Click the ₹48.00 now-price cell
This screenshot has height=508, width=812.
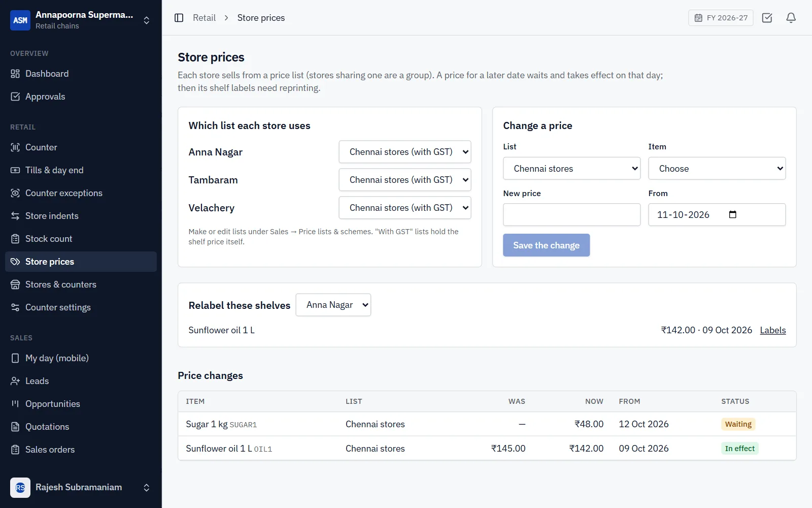point(589,424)
